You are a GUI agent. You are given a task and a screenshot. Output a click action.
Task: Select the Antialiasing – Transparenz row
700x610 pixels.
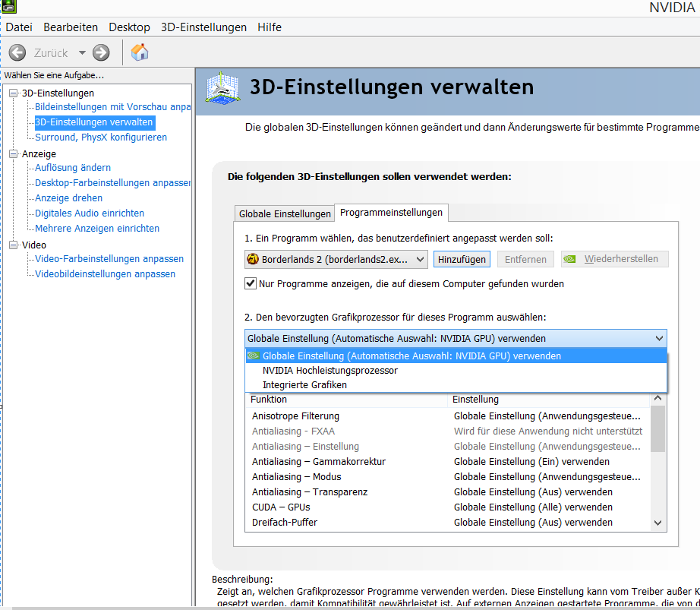point(448,492)
